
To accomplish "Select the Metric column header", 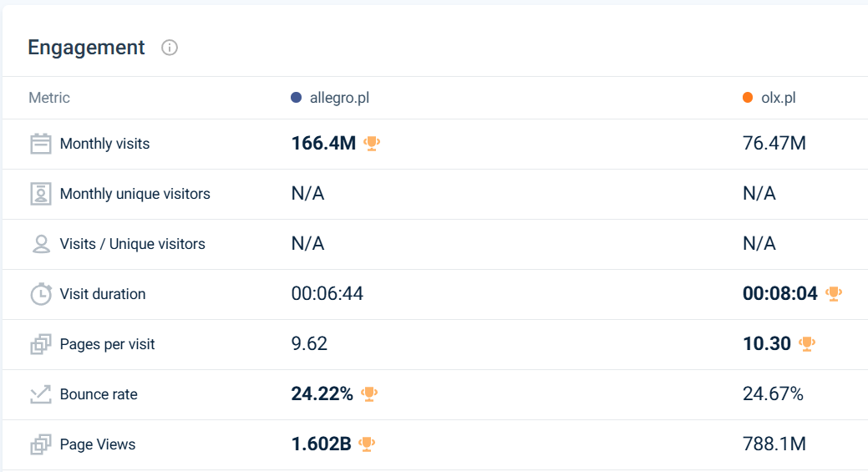I will point(49,98).
